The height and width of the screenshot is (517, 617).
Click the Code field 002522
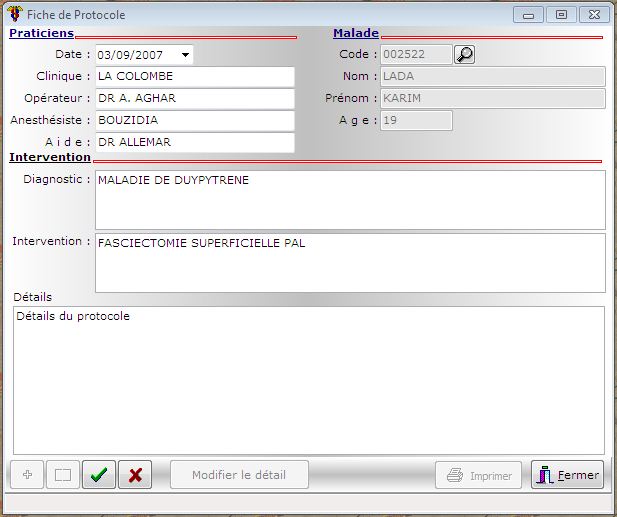[416, 54]
